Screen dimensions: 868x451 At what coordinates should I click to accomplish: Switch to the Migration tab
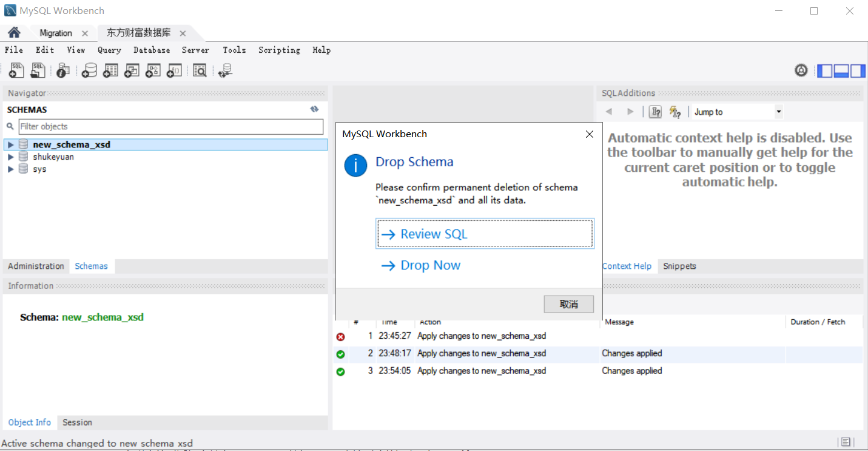(56, 33)
